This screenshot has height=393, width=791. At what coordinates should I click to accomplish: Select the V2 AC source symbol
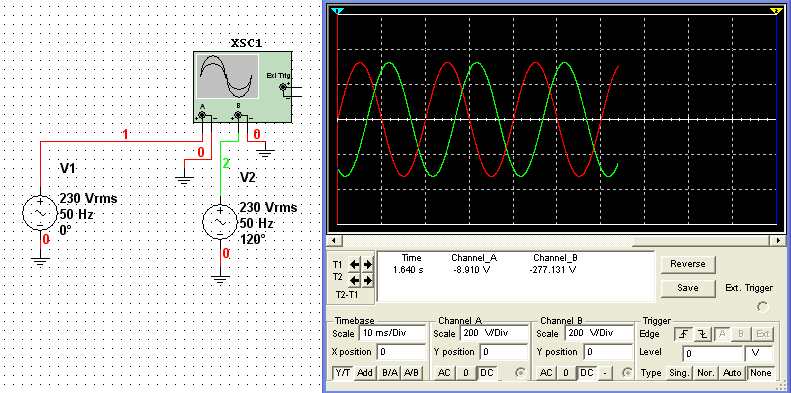click(220, 222)
